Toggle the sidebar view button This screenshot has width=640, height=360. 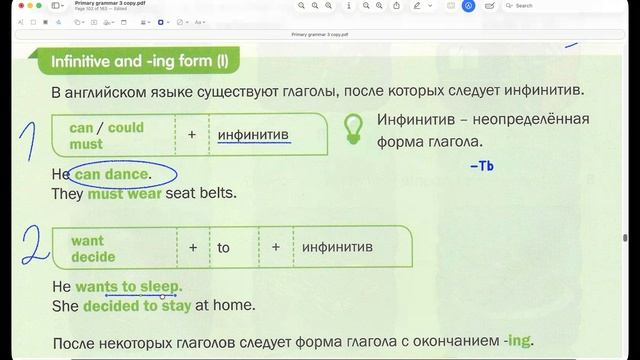click(55, 5)
